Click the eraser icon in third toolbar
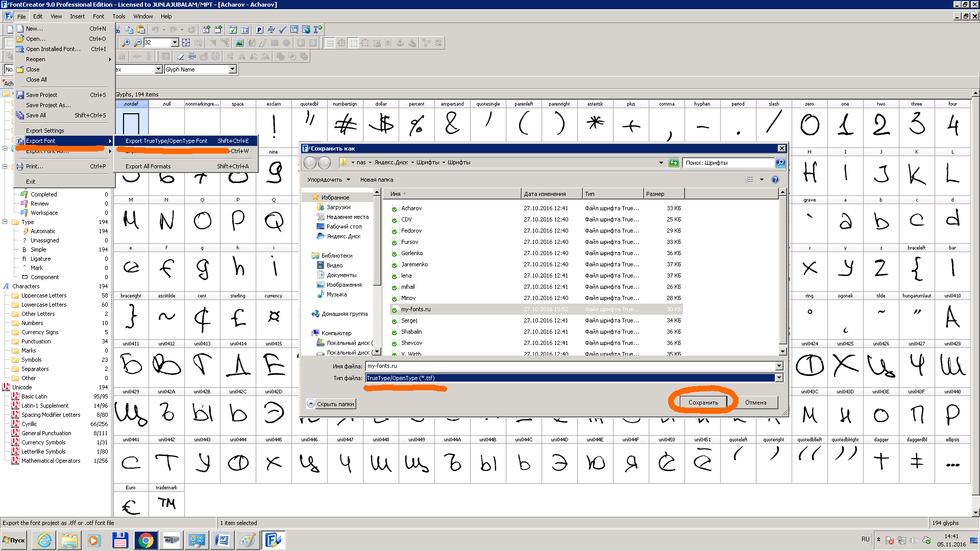This screenshot has width=980, height=551. coord(180,56)
